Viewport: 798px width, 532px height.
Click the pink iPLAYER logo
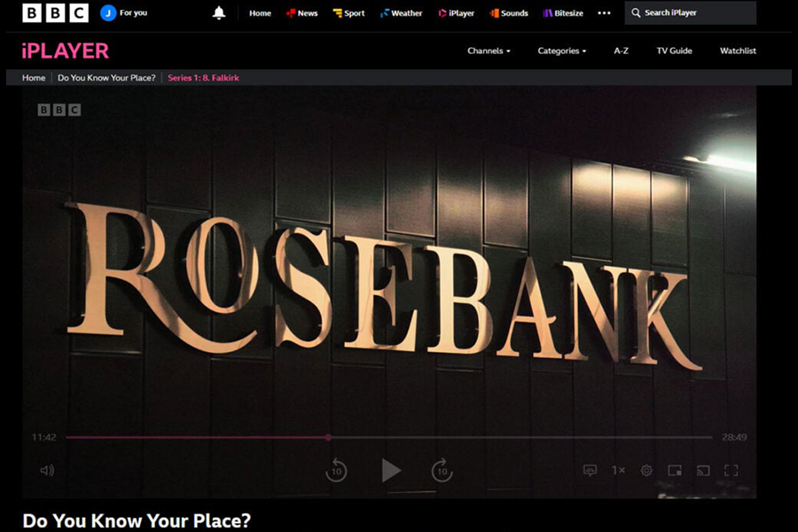pos(65,51)
